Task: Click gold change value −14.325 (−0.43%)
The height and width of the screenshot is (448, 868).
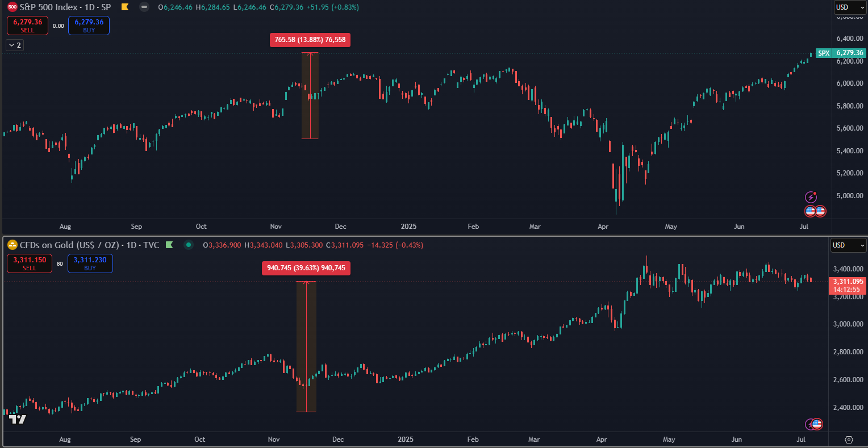Action: tap(395, 245)
